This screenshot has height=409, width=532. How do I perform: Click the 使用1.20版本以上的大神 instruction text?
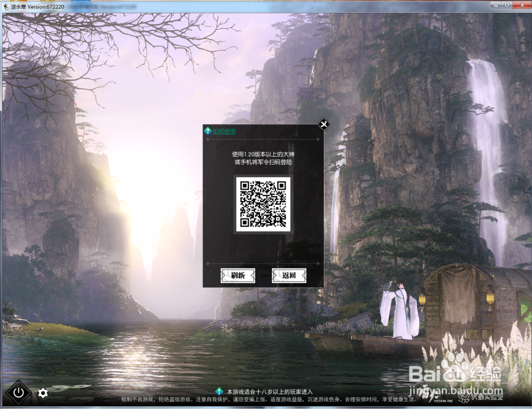tap(263, 154)
